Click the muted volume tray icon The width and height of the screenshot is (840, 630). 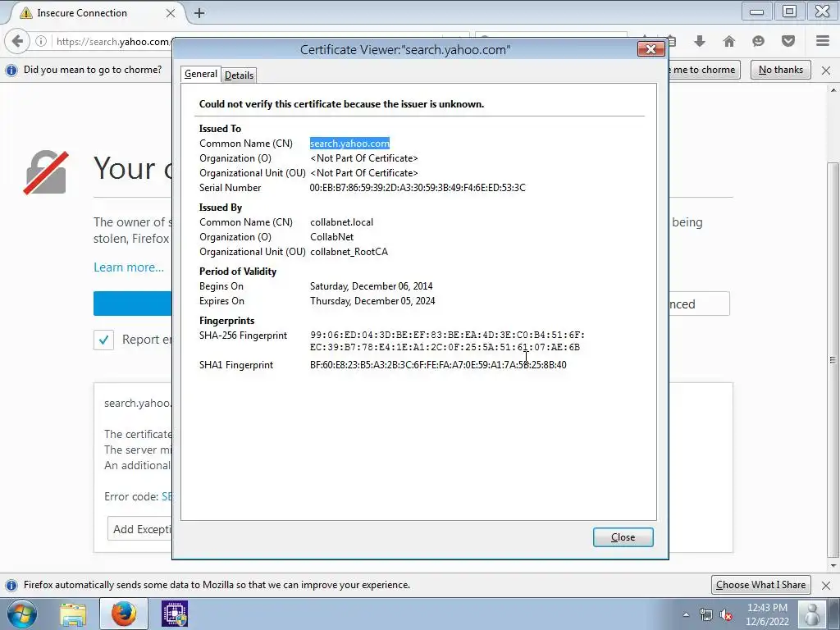(727, 615)
